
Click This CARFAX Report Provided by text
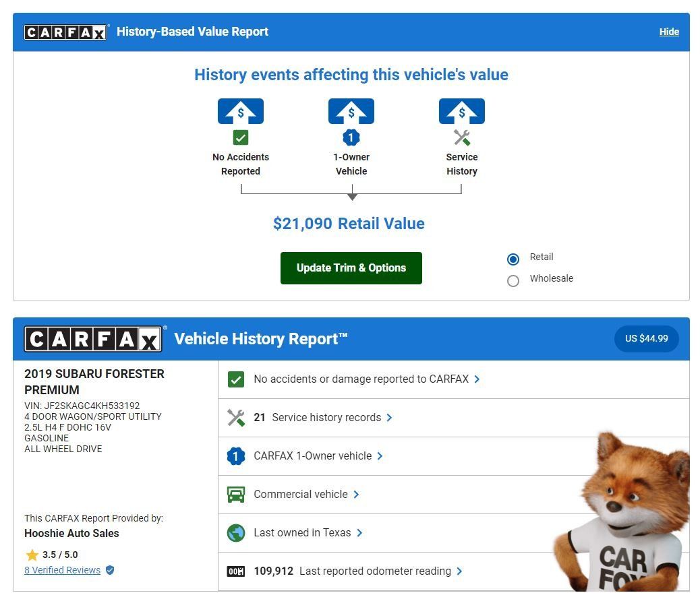click(94, 518)
